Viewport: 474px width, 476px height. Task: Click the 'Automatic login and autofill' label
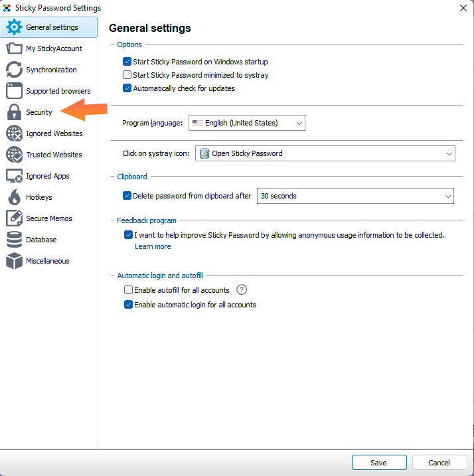160,276
